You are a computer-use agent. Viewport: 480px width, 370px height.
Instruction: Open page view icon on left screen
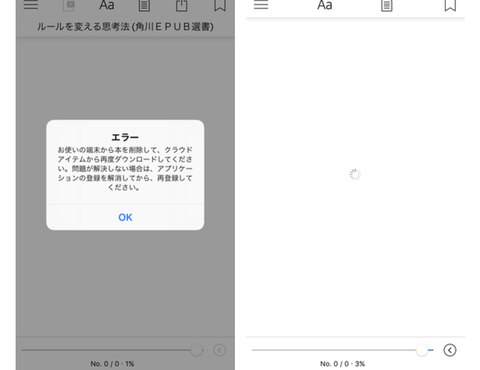[144, 5]
